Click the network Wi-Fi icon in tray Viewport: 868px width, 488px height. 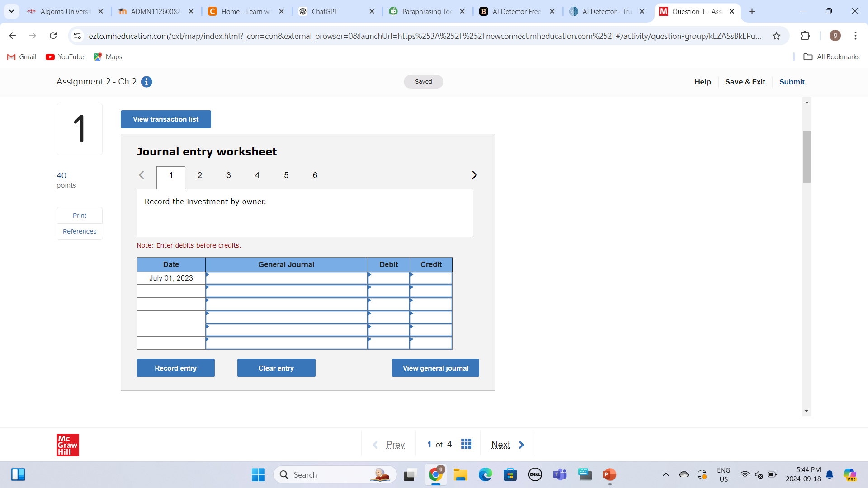pyautogui.click(x=745, y=475)
